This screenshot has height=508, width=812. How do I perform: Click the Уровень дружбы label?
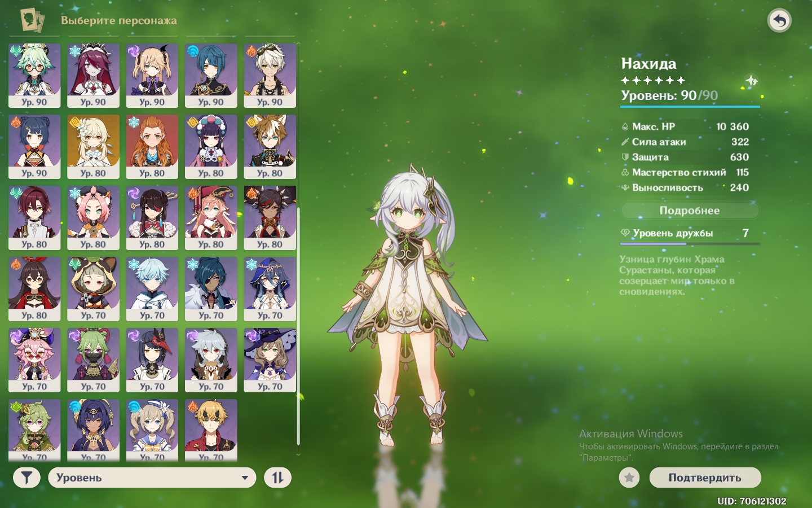click(673, 233)
